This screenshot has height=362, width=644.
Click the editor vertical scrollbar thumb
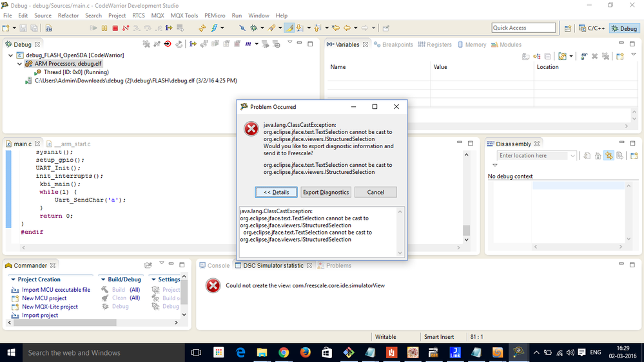tap(466, 230)
